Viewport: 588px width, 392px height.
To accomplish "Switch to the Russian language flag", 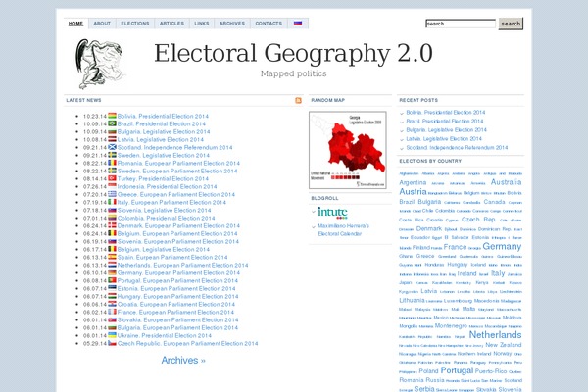I will coord(298,24).
